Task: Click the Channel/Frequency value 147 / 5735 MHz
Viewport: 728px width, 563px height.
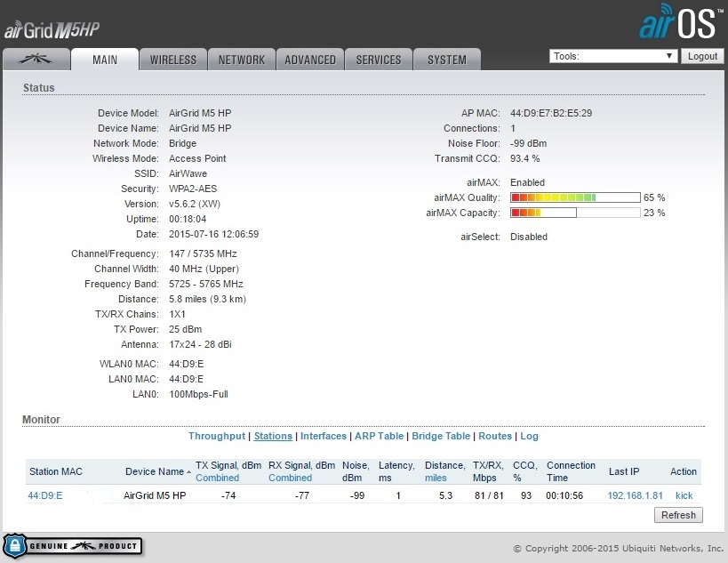Action: pos(203,253)
